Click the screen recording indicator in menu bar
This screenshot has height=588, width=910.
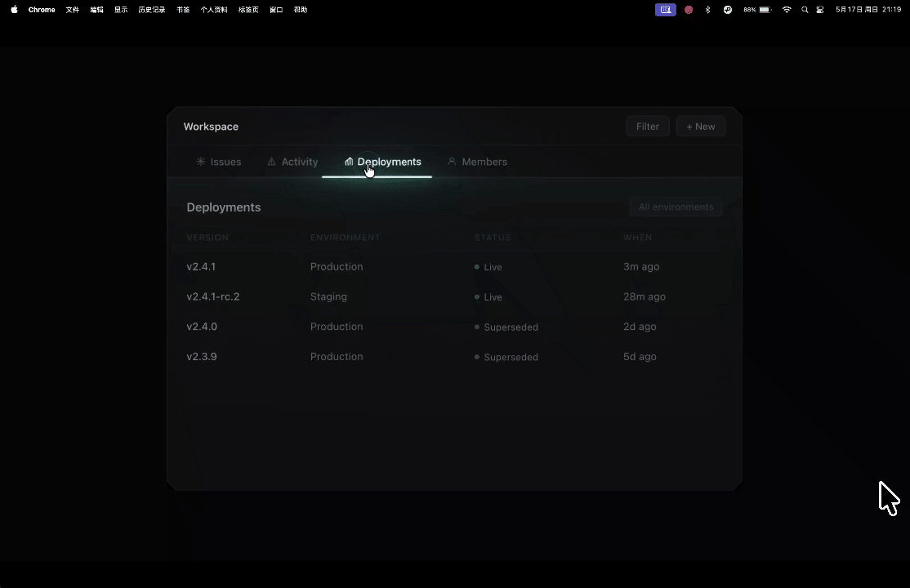coord(666,9)
